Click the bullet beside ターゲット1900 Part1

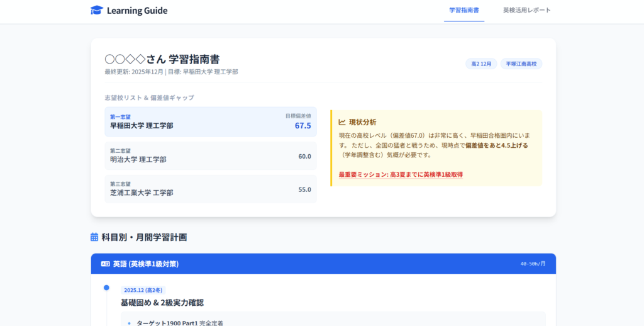point(129,323)
